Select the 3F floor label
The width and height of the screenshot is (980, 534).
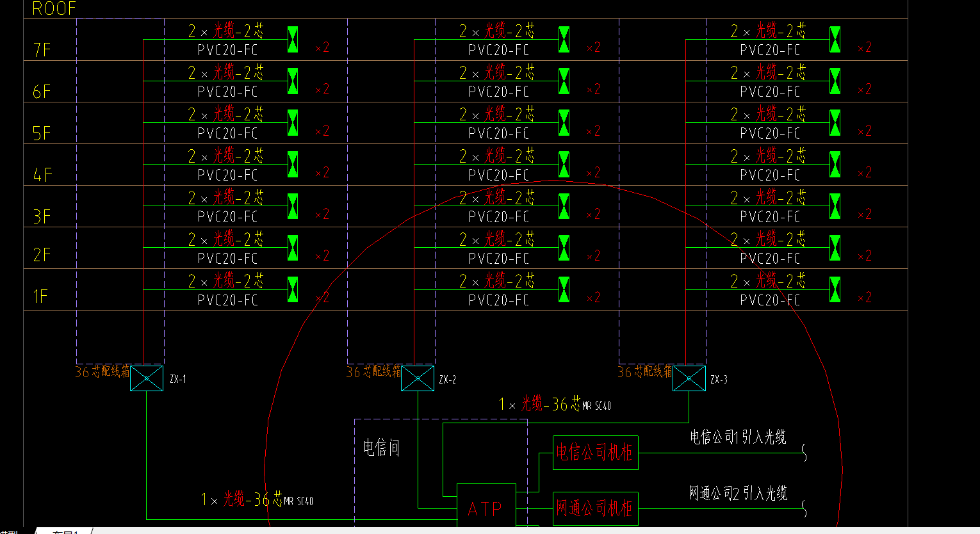pos(42,217)
